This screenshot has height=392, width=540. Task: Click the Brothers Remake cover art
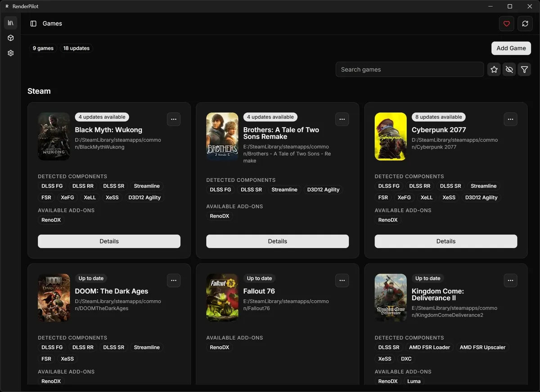click(222, 136)
